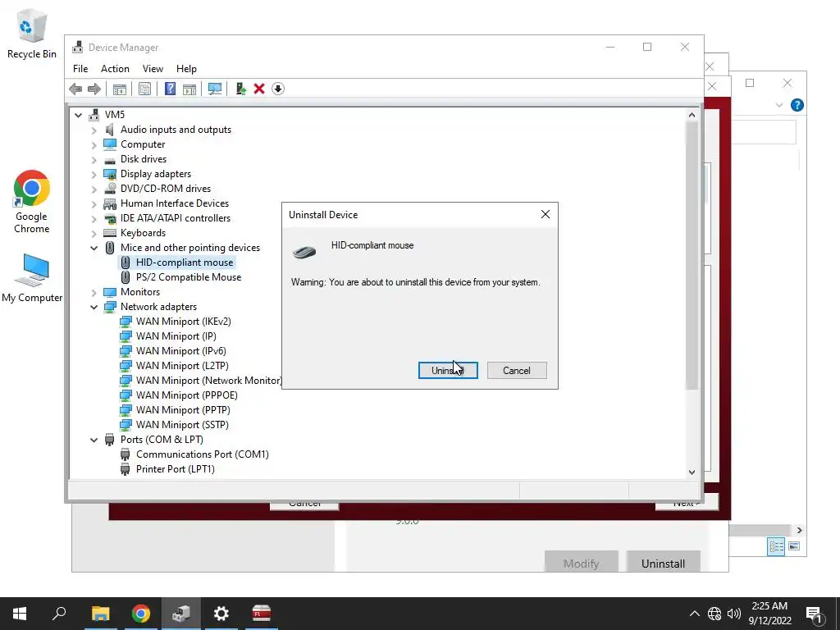Collapse the Ports (COM & LPT) node

point(94,440)
